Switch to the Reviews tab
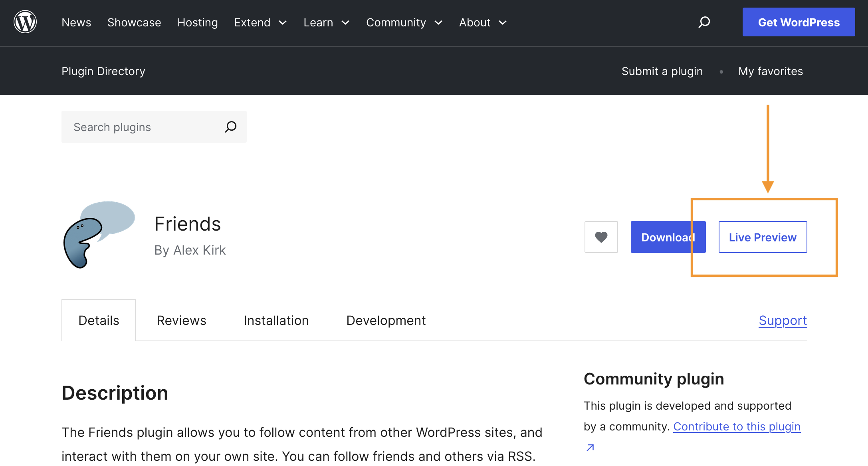Image resolution: width=868 pixels, height=466 pixels. (182, 321)
